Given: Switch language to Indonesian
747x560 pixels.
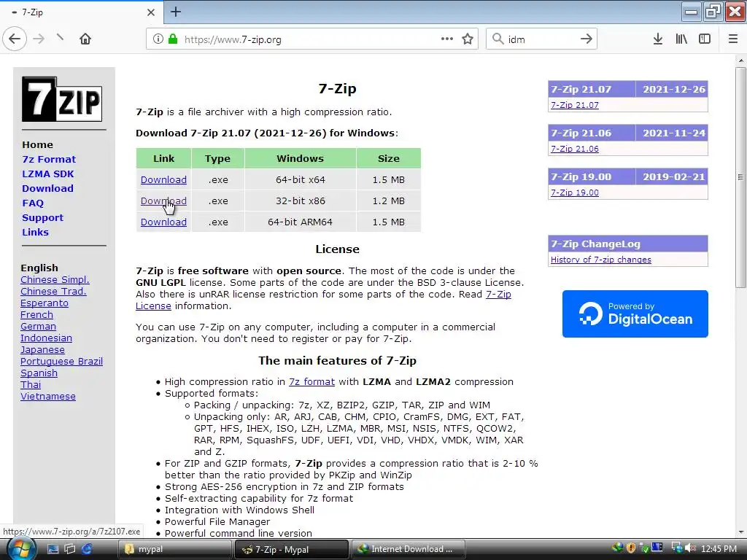Looking at the screenshot, I should (x=46, y=338).
